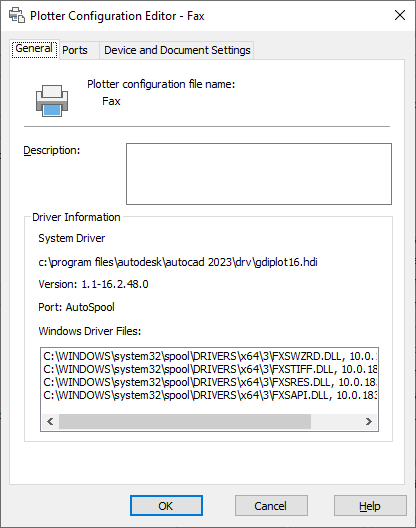Select the FXSWZRD.DLL driver file line
416x528 pixels.
pos(210,356)
